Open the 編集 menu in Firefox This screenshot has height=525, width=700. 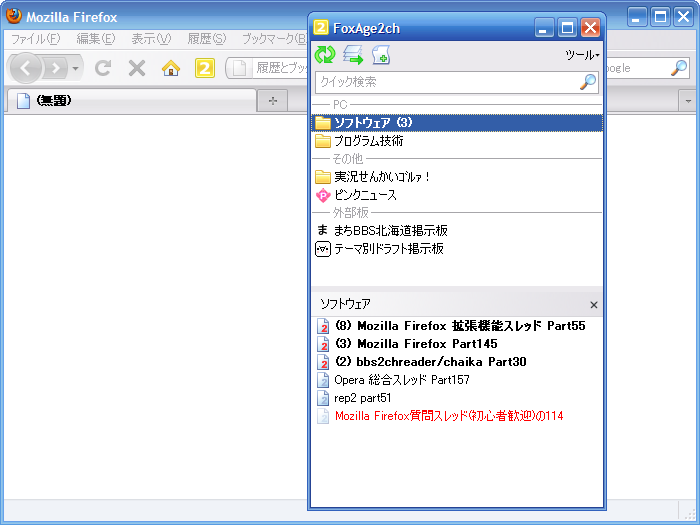coord(96,39)
